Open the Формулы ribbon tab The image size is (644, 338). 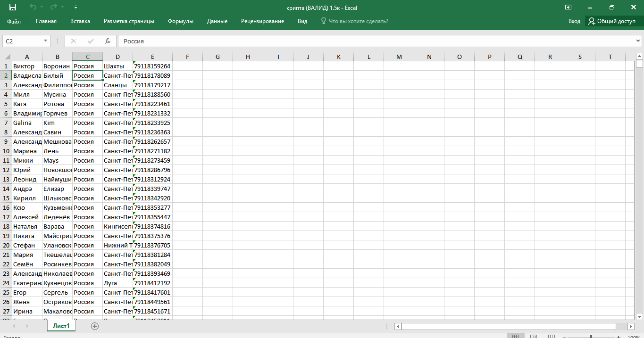coord(180,21)
